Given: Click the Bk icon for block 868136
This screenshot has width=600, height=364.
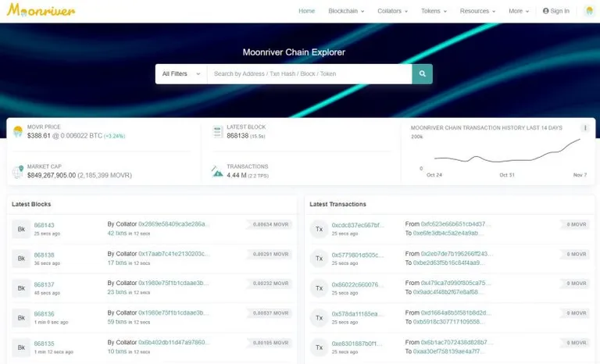Looking at the screenshot, I should [x=21, y=318].
